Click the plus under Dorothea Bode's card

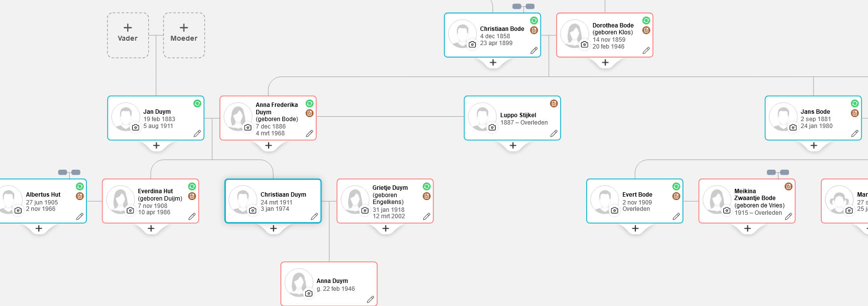[x=605, y=62]
